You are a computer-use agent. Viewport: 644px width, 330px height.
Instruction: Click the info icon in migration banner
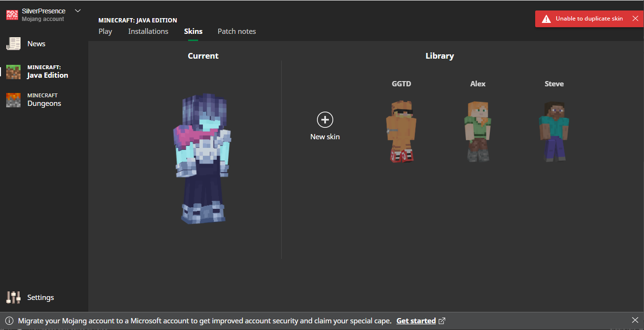click(9, 320)
